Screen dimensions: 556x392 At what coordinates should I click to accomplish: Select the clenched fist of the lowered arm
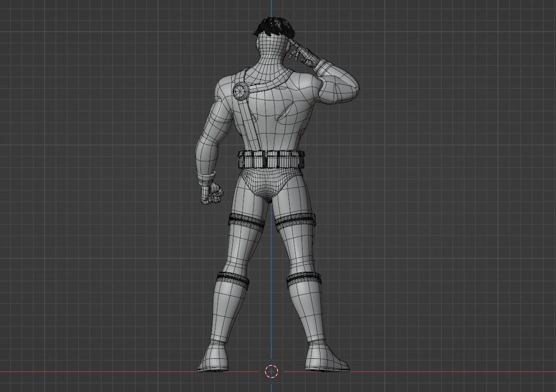[x=212, y=194]
